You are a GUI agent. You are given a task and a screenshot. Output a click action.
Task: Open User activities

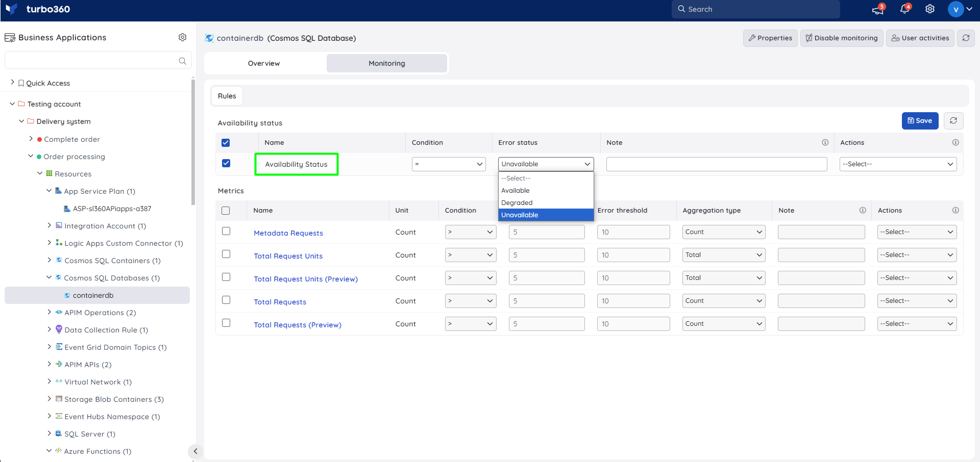click(x=920, y=38)
